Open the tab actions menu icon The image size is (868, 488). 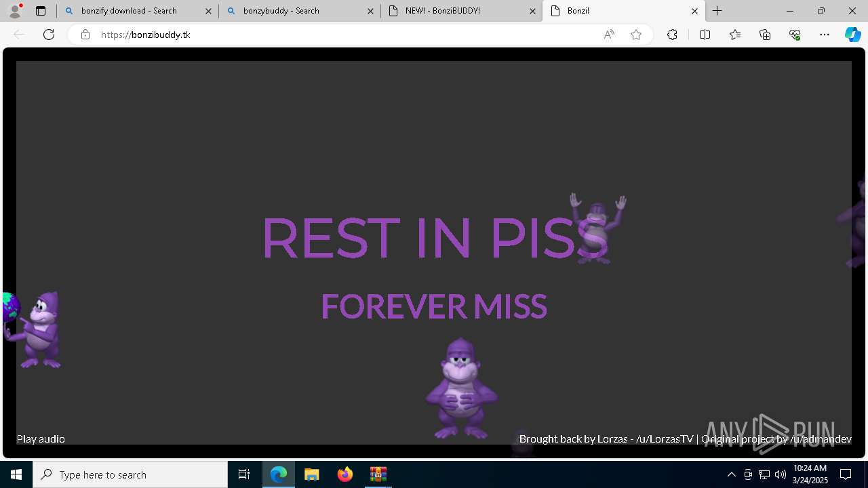(41, 11)
